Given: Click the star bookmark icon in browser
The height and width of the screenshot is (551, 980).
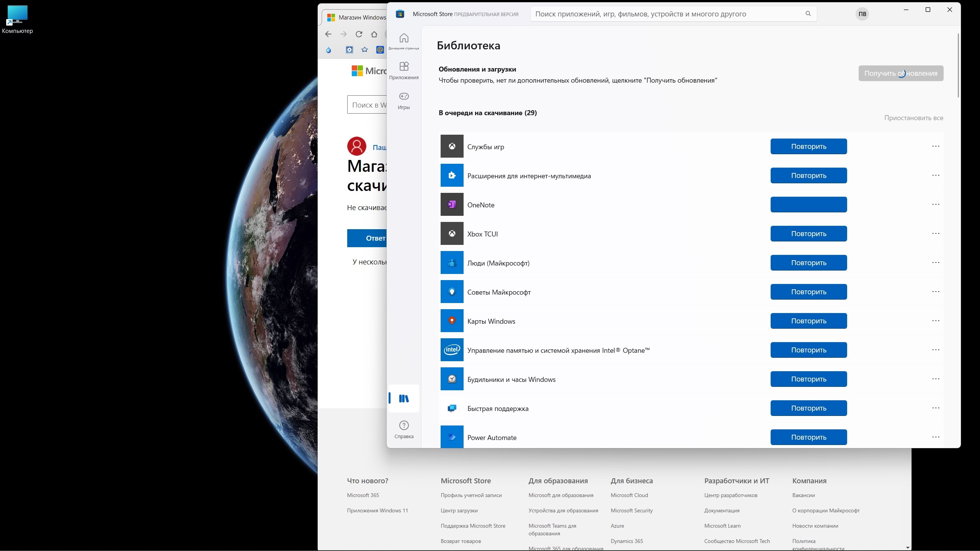Looking at the screenshot, I should pos(364,50).
